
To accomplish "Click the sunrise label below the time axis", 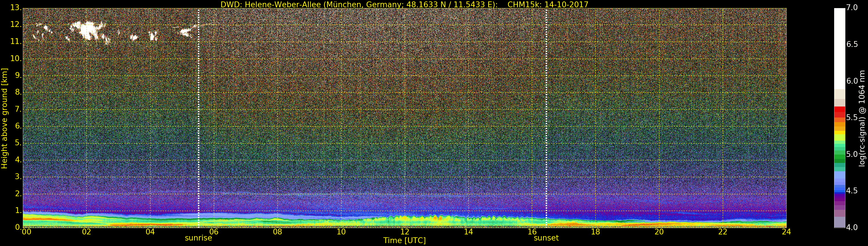I will point(198,238).
